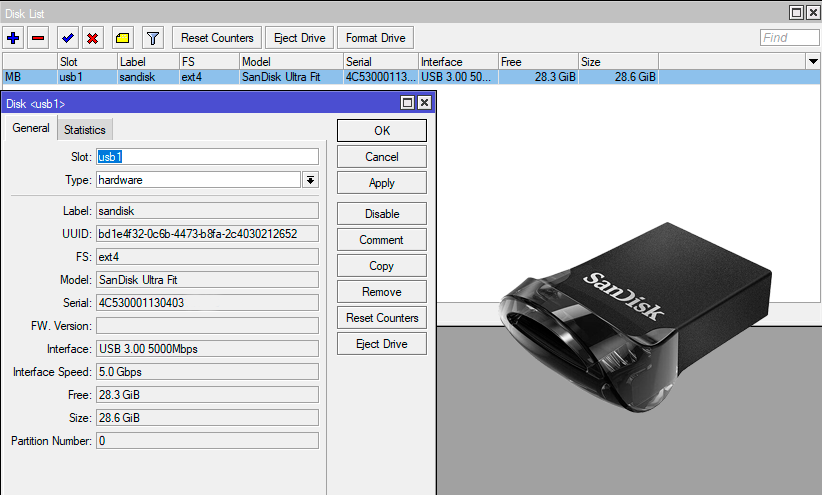822x495 pixels.
Task: Maximize the Disk List window
Action: click(796, 13)
